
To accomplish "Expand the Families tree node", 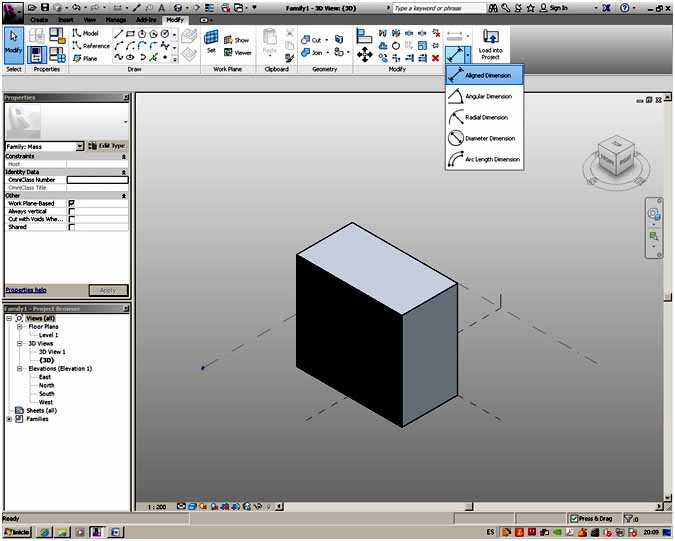I will pyautogui.click(x=9, y=419).
